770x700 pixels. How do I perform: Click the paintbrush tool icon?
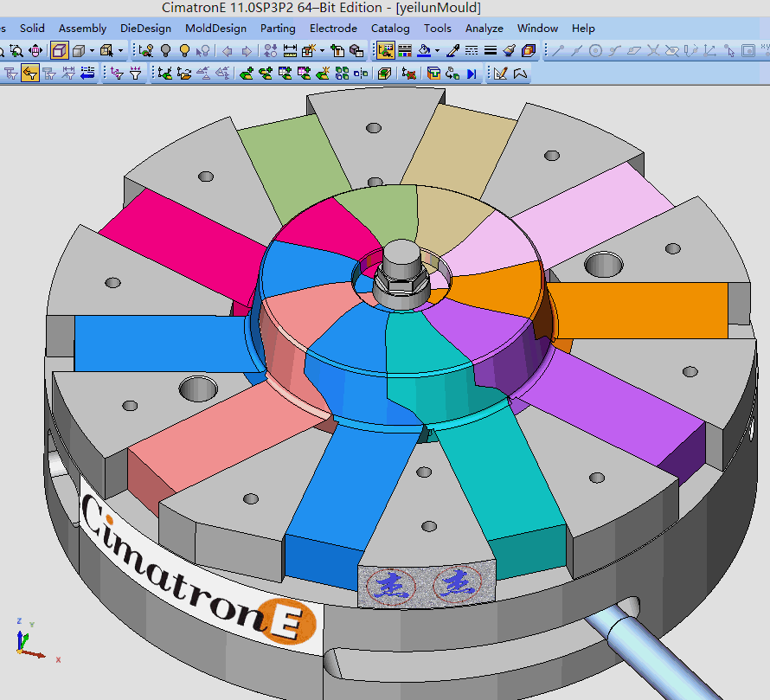tap(509, 51)
